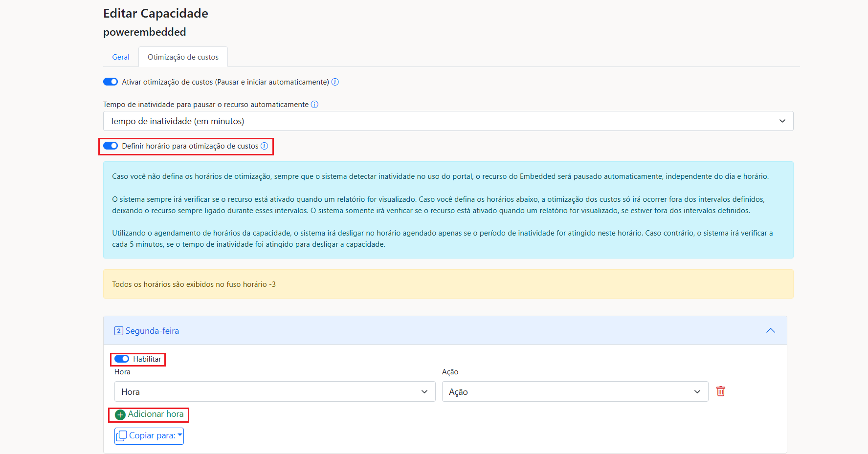Open Tempo de inatividade (em minutos) dropdown
The width and height of the screenshot is (868, 454).
pos(448,121)
